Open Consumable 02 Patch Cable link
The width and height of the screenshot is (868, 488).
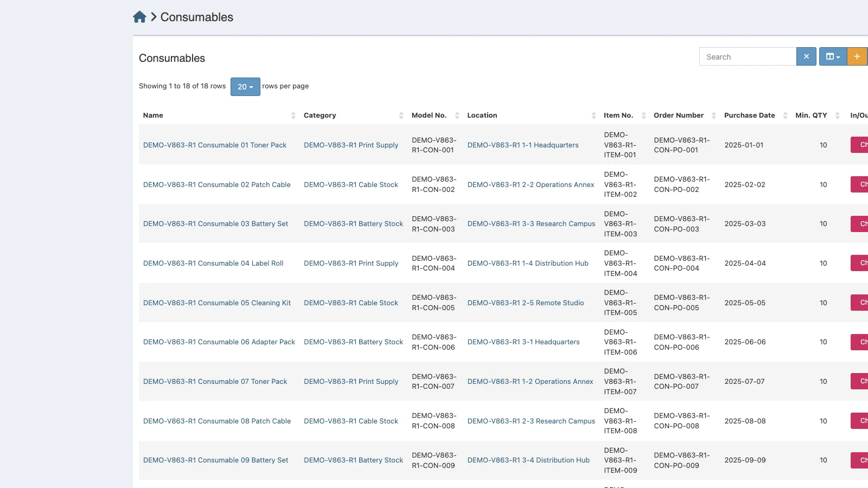pyautogui.click(x=217, y=184)
